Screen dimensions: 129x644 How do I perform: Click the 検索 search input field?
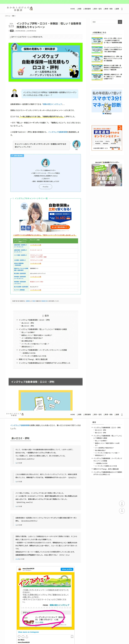pos(105,22)
